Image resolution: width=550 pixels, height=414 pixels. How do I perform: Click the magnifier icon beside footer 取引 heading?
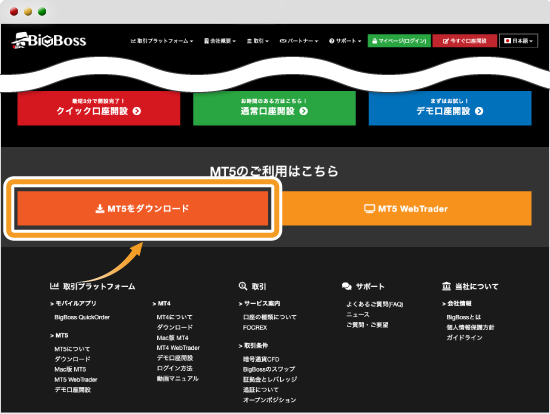click(x=243, y=286)
